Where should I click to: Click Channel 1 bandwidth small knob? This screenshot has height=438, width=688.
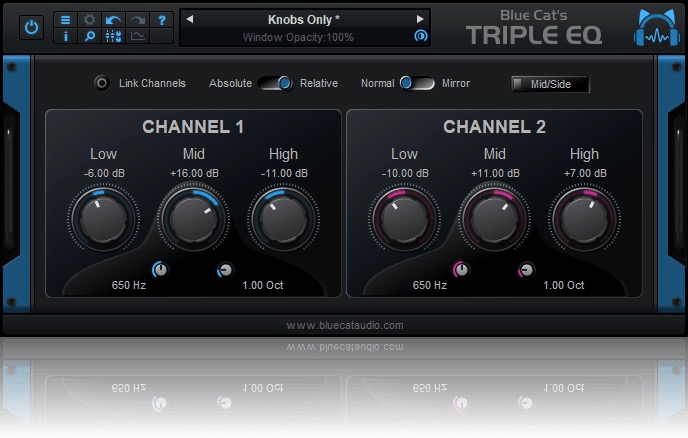click(226, 270)
